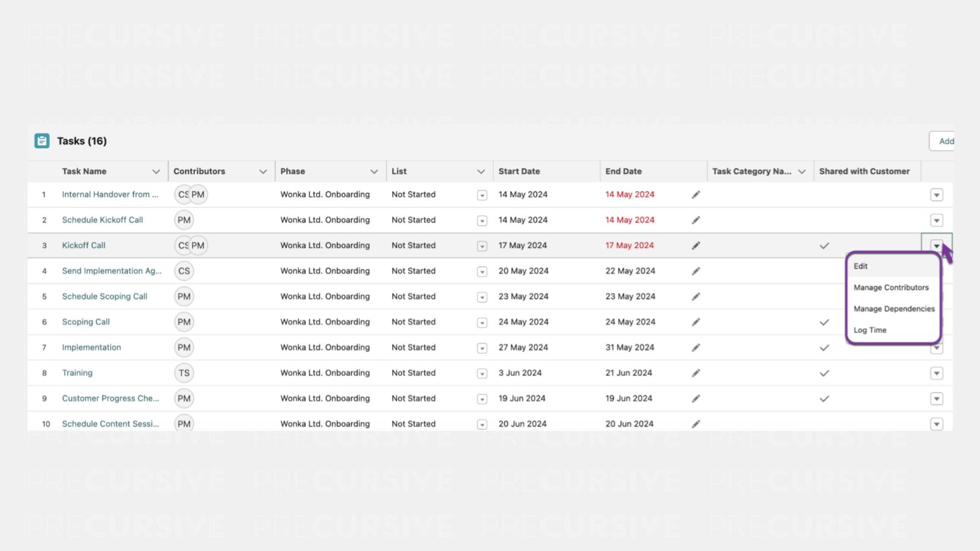Click pencil icon on Schedule Kickoff Call row

click(x=696, y=220)
